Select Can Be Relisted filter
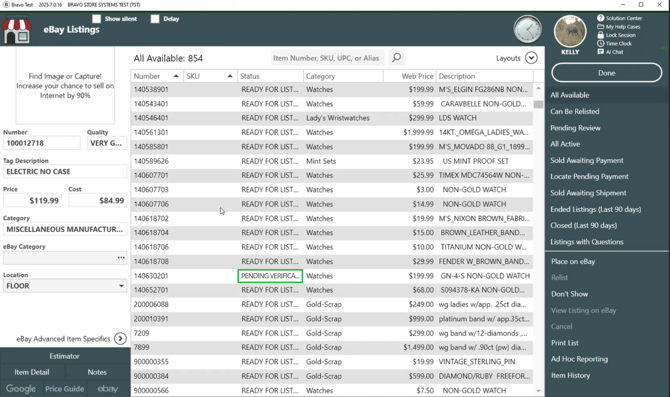The image size is (670, 397). [575, 111]
